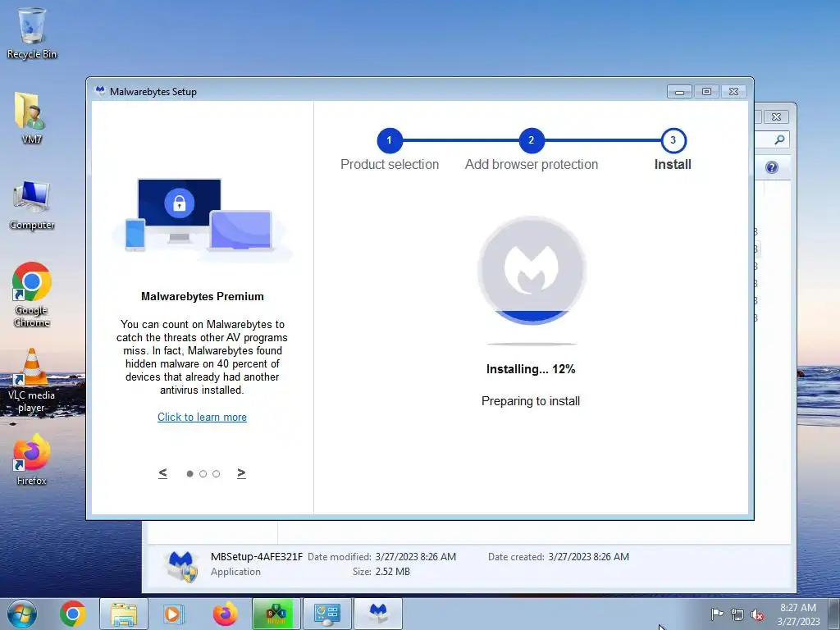
Task: Open the green colorful app in the taskbar
Action: 276,614
